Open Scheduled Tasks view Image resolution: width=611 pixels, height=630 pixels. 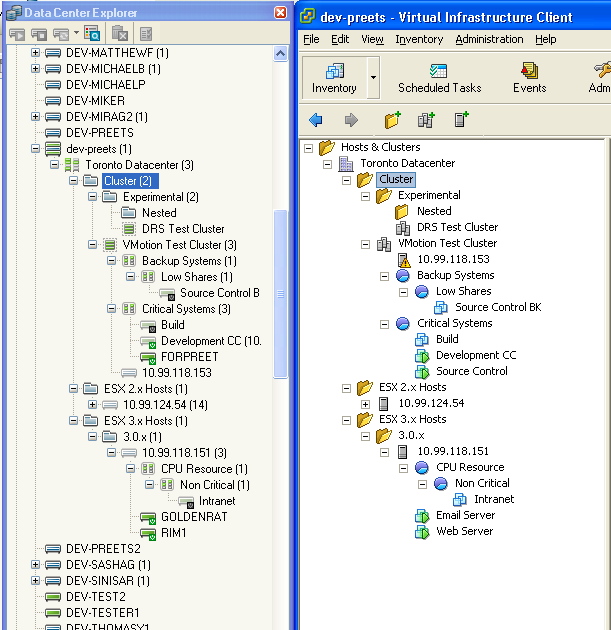click(439, 78)
